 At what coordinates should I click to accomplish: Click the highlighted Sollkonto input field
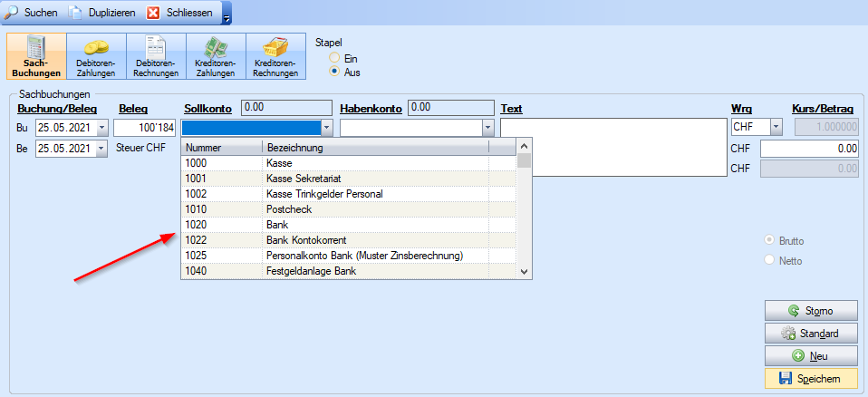pos(251,128)
